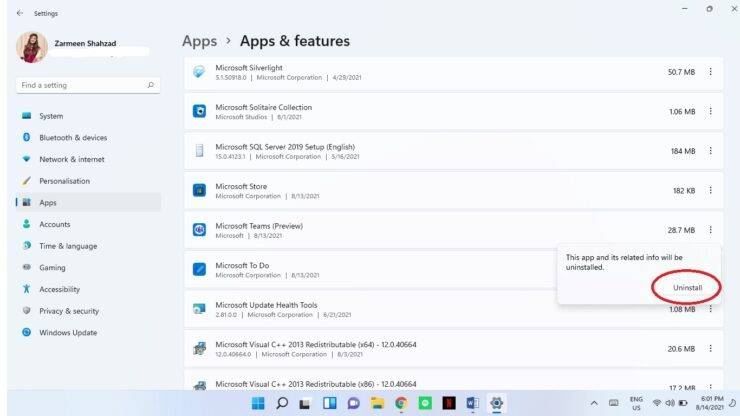The width and height of the screenshot is (740, 416).
Task: Open the Netflix icon on the taskbar
Action: tap(449, 403)
